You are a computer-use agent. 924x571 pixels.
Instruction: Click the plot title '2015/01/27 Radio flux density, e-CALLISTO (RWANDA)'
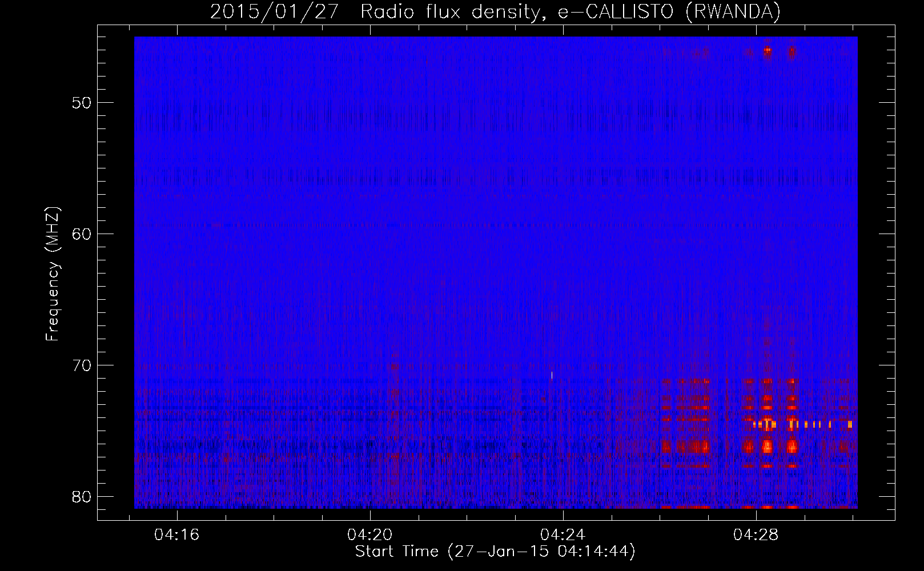pyautogui.click(x=495, y=11)
